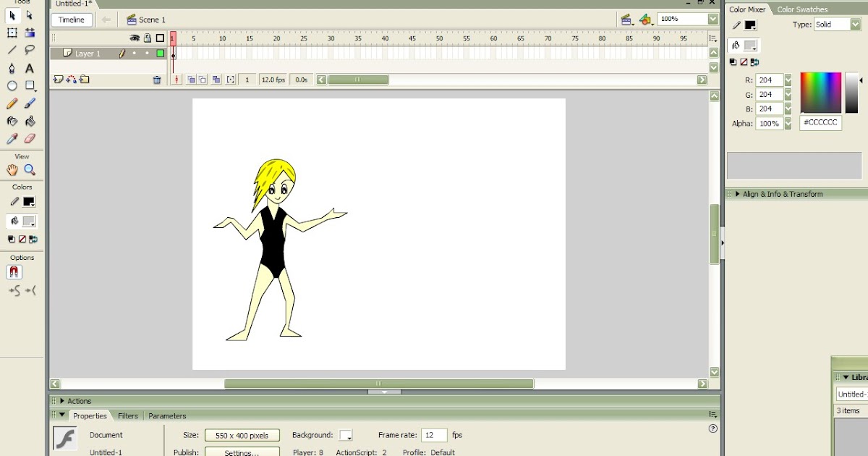The width and height of the screenshot is (868, 456).
Task: Click Swap Colors button in Tools panel
Action: [x=33, y=239]
